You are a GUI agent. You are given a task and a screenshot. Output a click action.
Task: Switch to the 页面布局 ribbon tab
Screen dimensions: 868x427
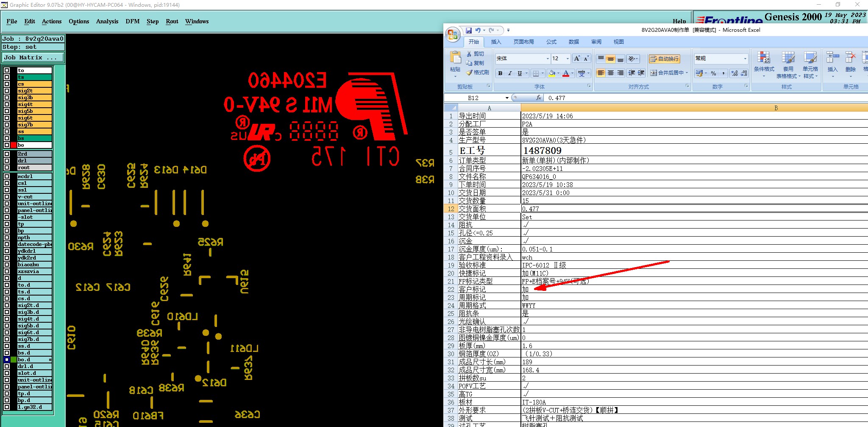click(x=523, y=42)
